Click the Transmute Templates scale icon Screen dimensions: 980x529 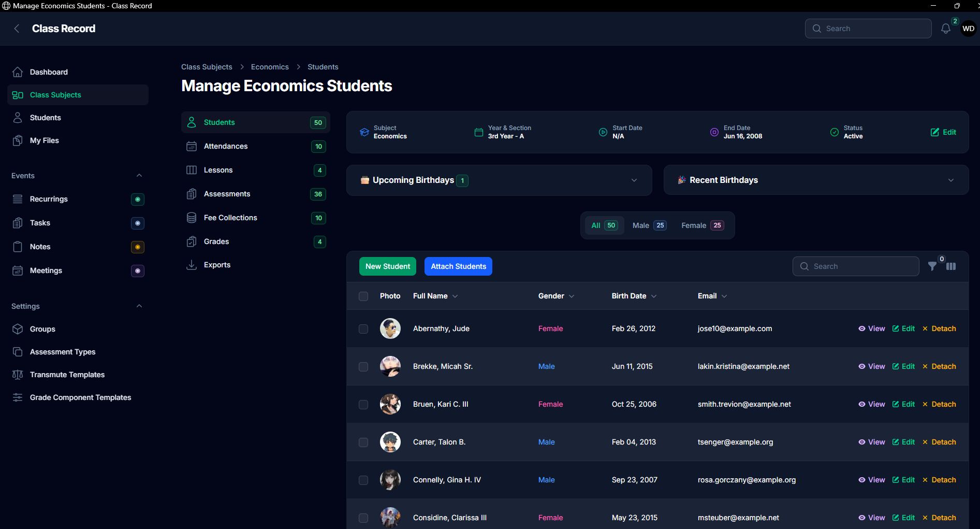18,375
